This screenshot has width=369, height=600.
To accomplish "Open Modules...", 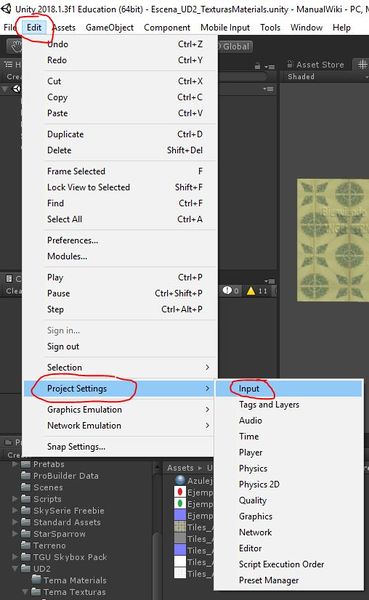I will pos(121,257).
